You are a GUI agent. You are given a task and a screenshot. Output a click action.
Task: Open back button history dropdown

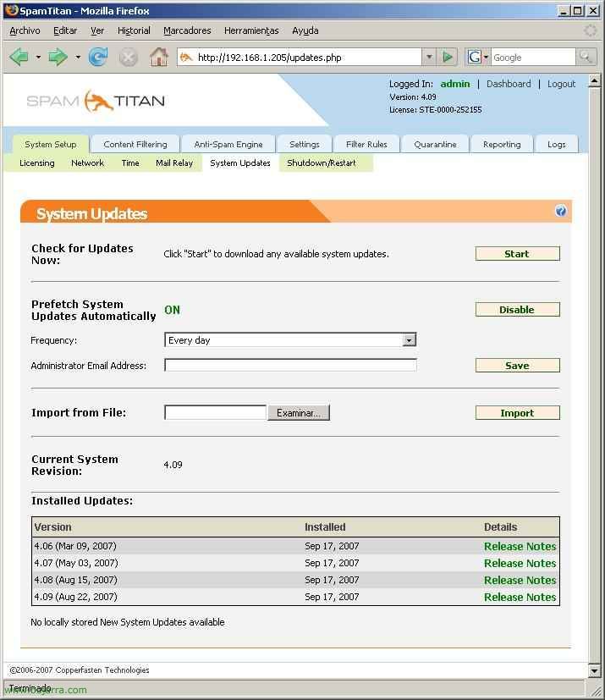(38, 58)
